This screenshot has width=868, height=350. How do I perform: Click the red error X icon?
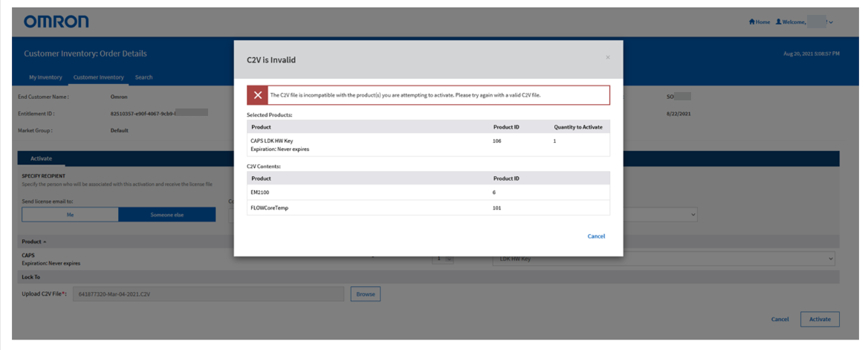pos(257,95)
